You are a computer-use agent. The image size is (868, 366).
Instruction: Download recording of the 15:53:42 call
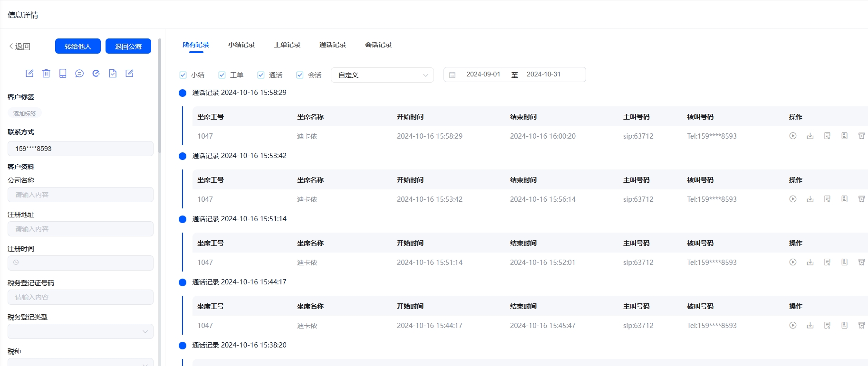pyautogui.click(x=810, y=199)
